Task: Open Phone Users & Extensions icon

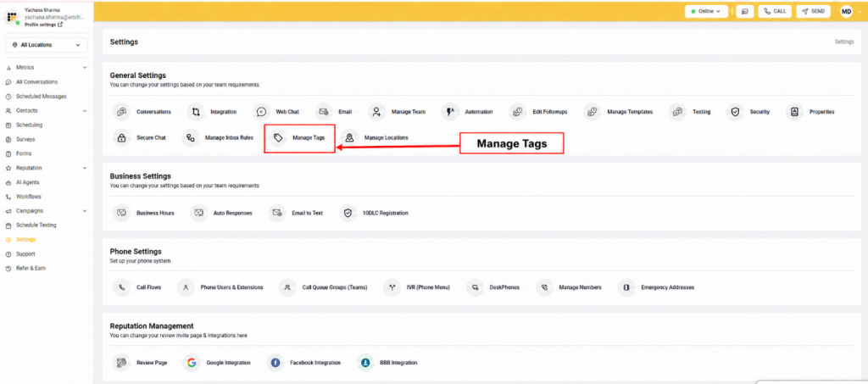Action: click(186, 287)
